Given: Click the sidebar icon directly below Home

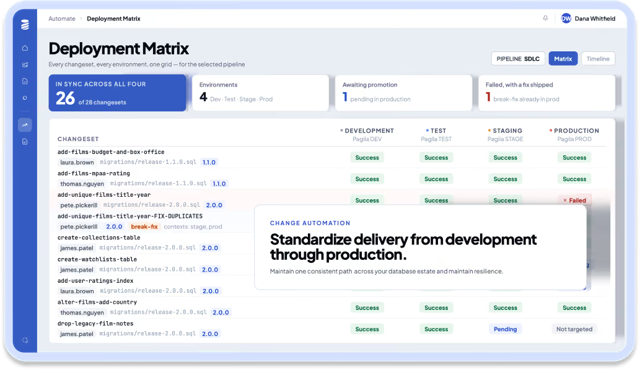Looking at the screenshot, I should point(25,64).
